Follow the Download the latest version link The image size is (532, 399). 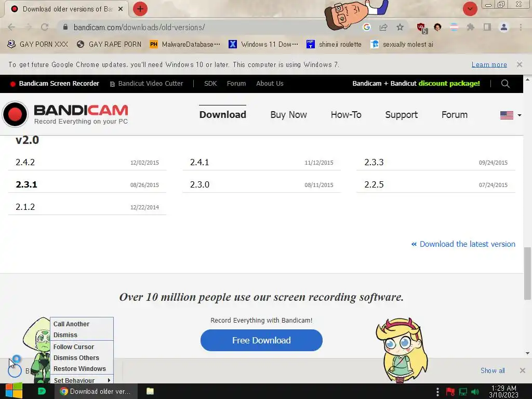tap(463, 244)
